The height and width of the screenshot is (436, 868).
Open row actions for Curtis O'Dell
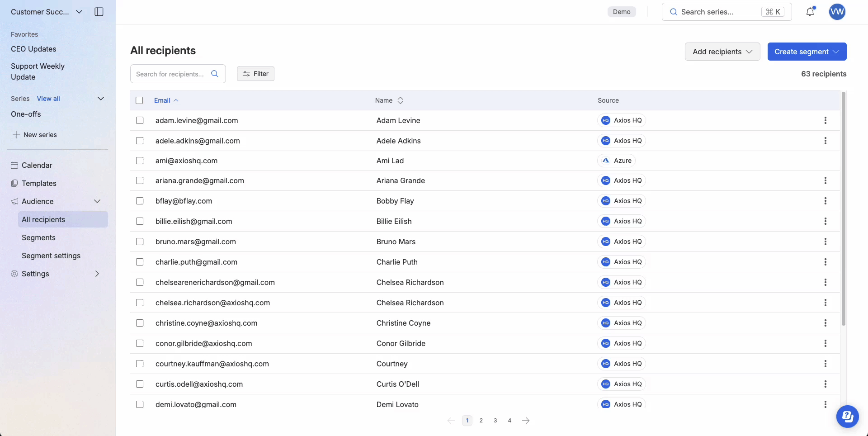click(826, 384)
